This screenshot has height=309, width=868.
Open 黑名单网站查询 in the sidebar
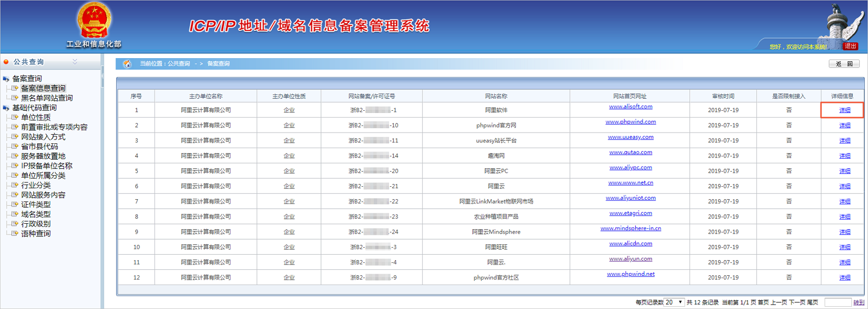[47, 98]
